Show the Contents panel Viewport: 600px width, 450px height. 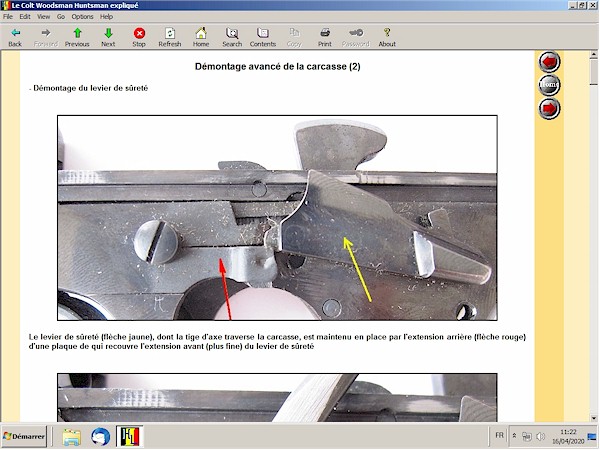262,38
